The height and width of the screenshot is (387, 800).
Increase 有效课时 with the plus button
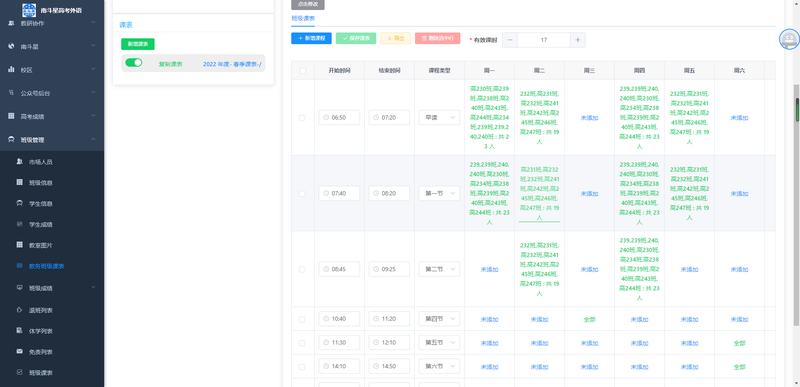[x=578, y=40]
